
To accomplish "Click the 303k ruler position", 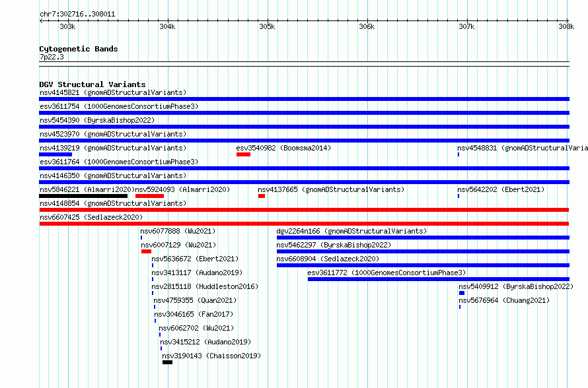I will point(67,26).
